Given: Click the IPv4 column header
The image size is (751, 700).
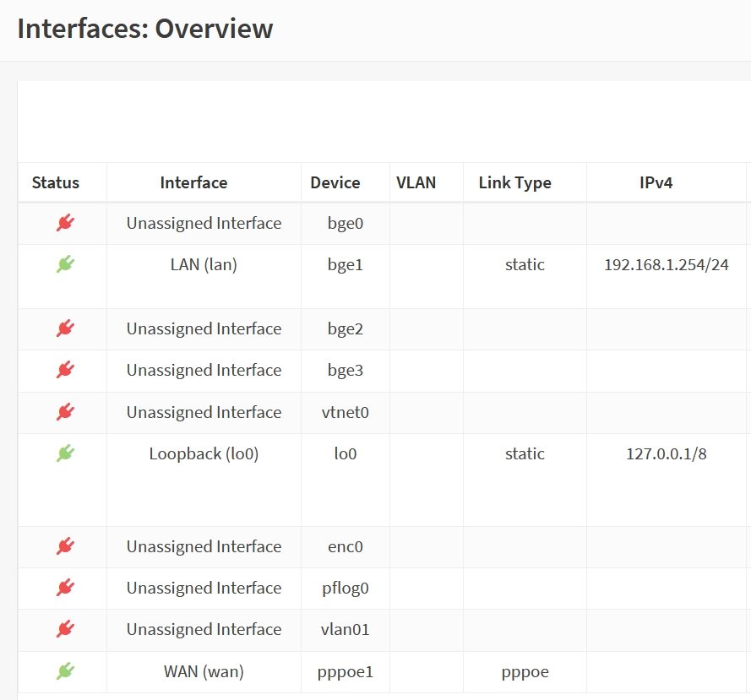Looking at the screenshot, I should click(656, 182).
